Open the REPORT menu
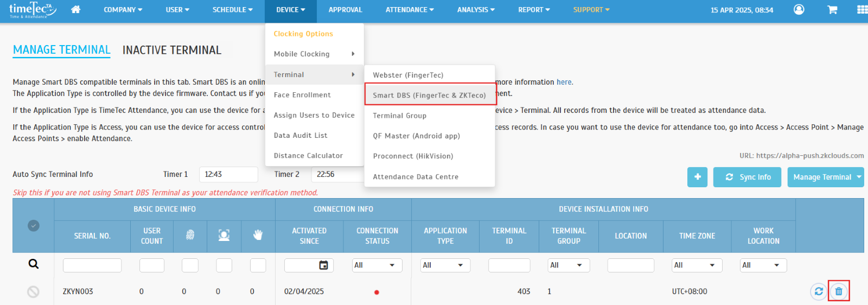Viewport: 868px width, 305px height. 534,10
